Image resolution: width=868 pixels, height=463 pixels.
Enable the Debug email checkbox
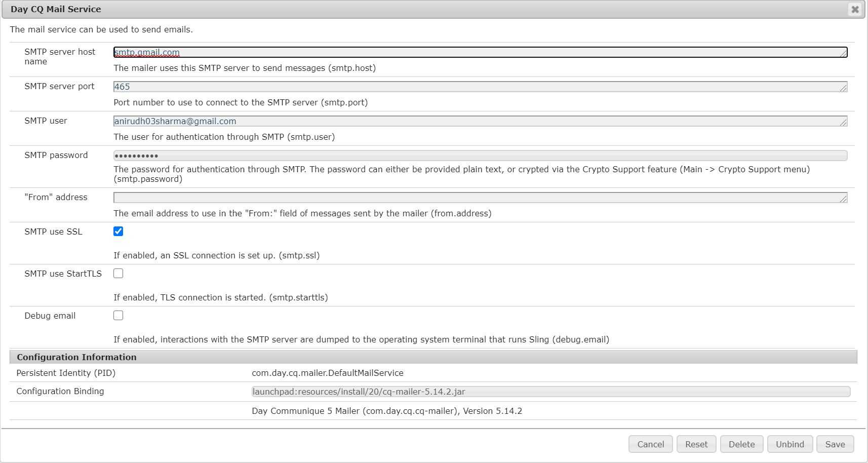[118, 316]
